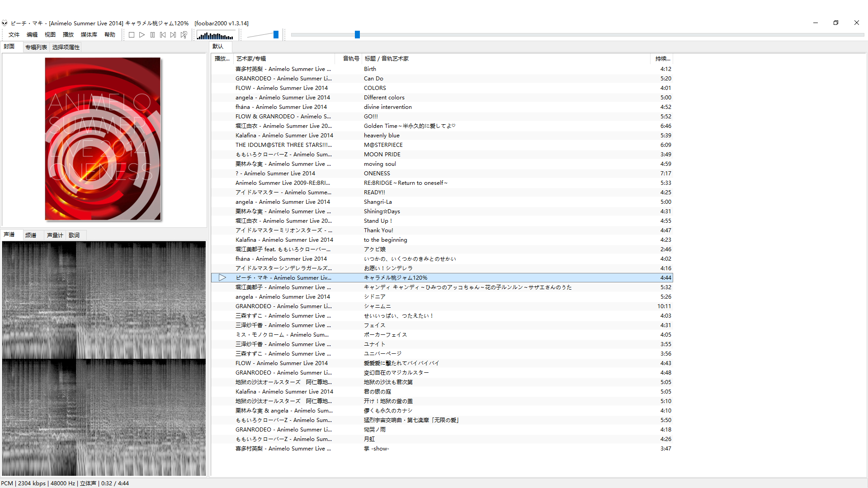Sort by the 艺术家/专辑 column header
Screen dimensions: 868x488
click(284, 59)
